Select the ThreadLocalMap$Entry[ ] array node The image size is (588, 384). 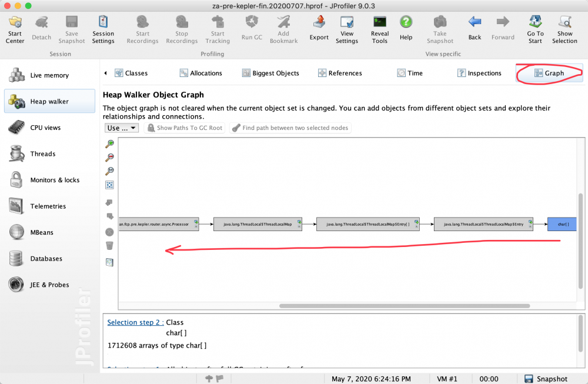tap(368, 224)
